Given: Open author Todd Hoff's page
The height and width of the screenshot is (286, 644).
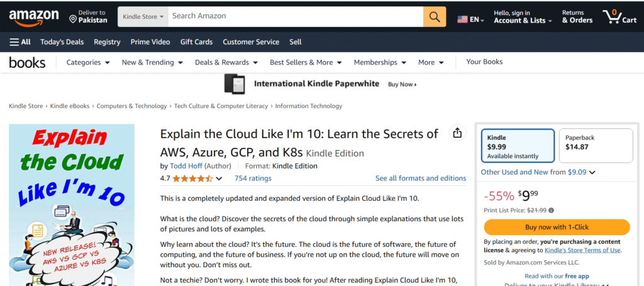Looking at the screenshot, I should pos(186,166).
